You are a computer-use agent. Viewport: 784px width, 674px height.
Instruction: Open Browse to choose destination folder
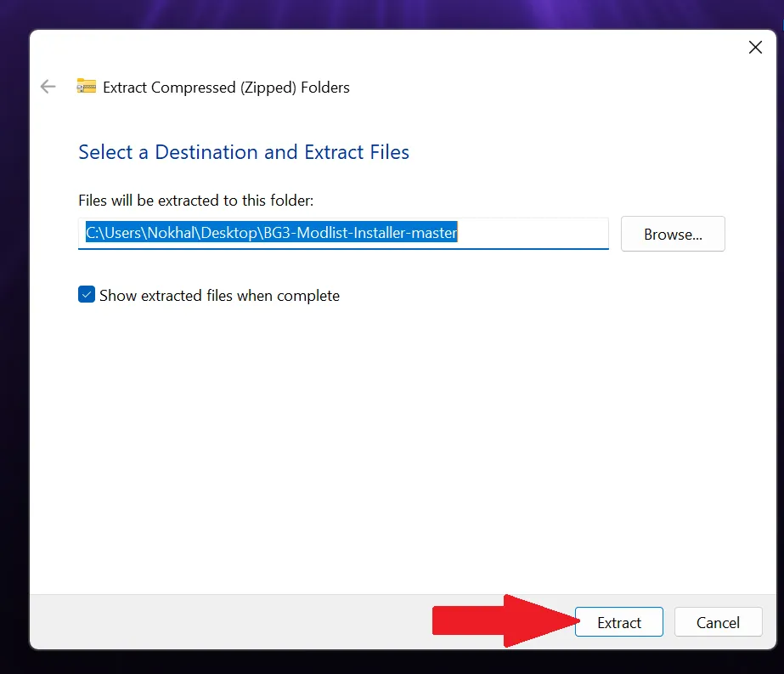[673, 234]
